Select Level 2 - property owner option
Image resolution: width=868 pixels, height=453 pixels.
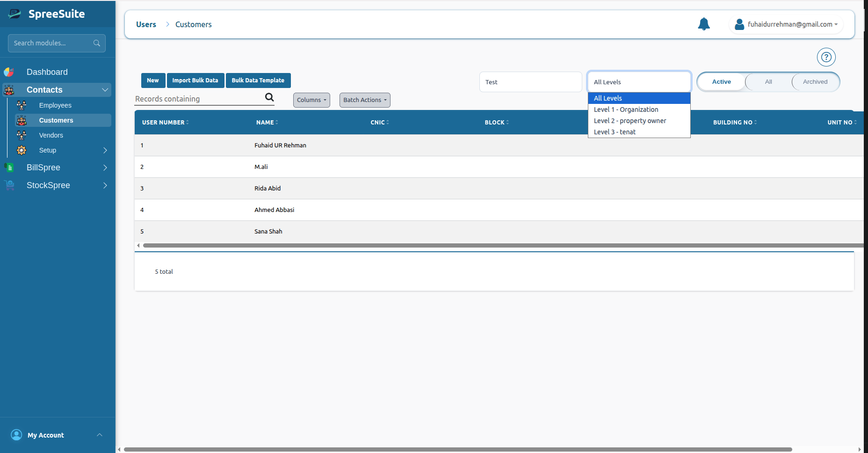pos(639,121)
